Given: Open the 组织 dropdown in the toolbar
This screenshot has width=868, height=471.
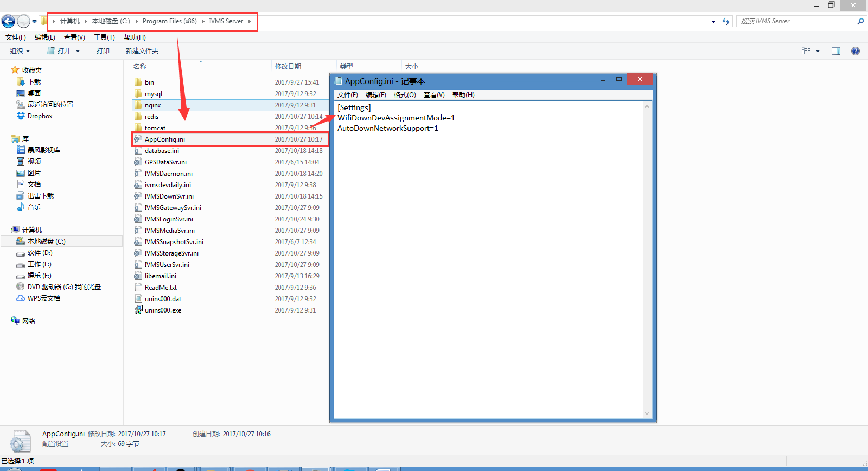Looking at the screenshot, I should coord(20,51).
